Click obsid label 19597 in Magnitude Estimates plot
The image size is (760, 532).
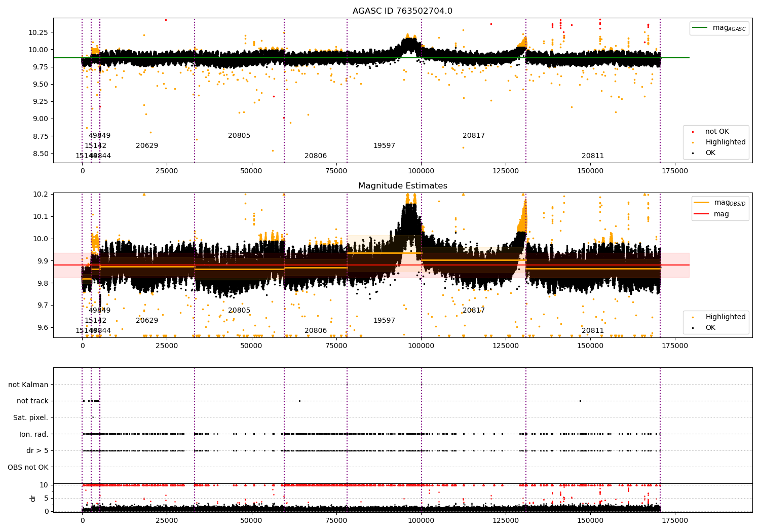click(384, 321)
